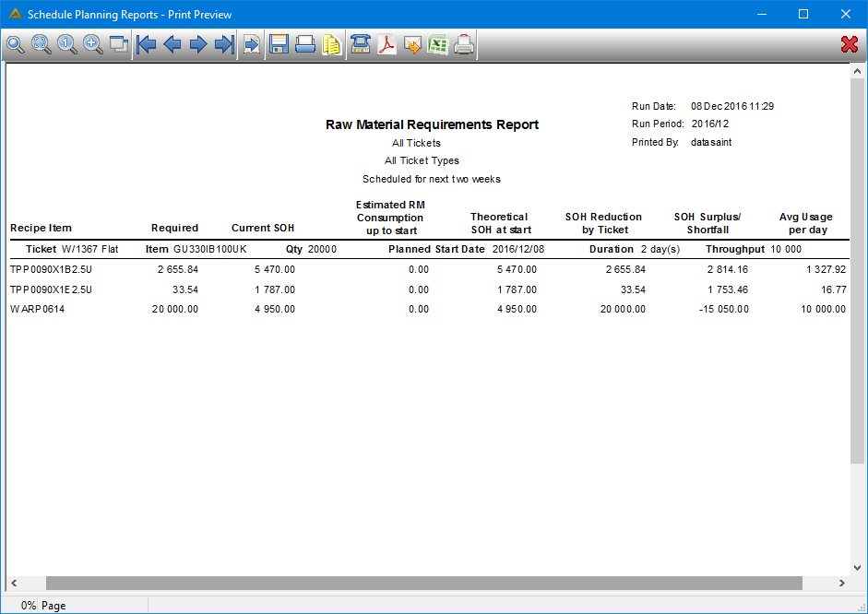Open printer setup with grey printer icon
This screenshot has width=868, height=614.
[x=464, y=44]
